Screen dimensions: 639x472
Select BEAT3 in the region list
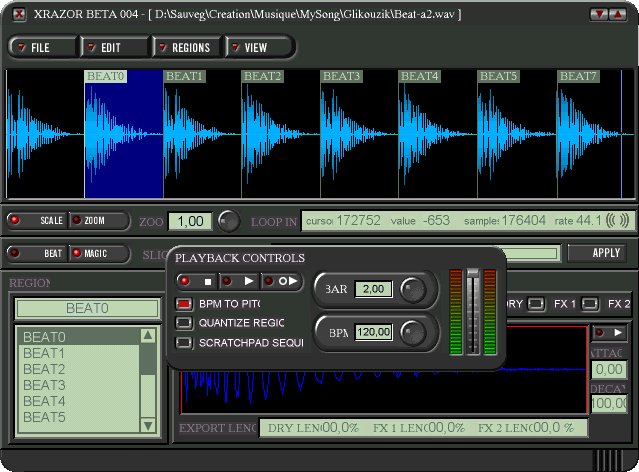(80, 385)
